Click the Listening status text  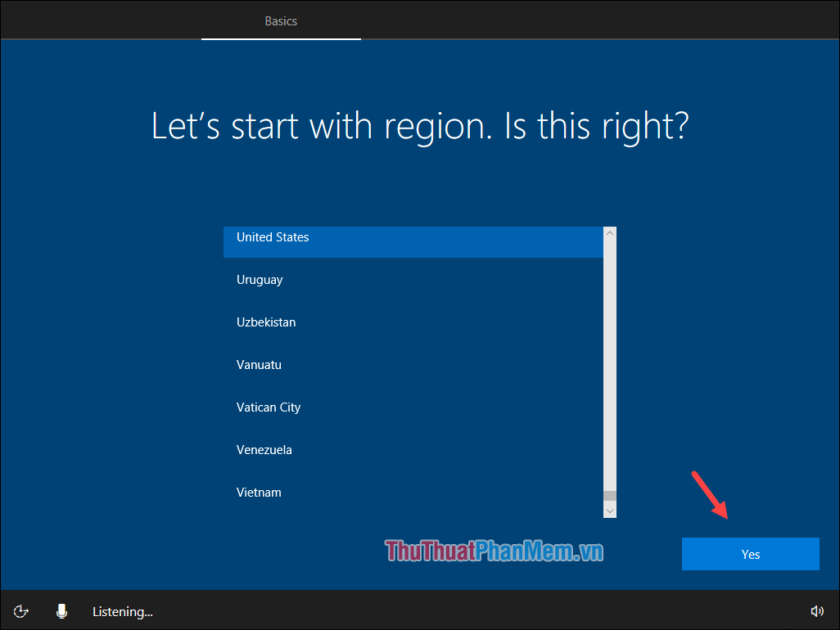(122, 611)
